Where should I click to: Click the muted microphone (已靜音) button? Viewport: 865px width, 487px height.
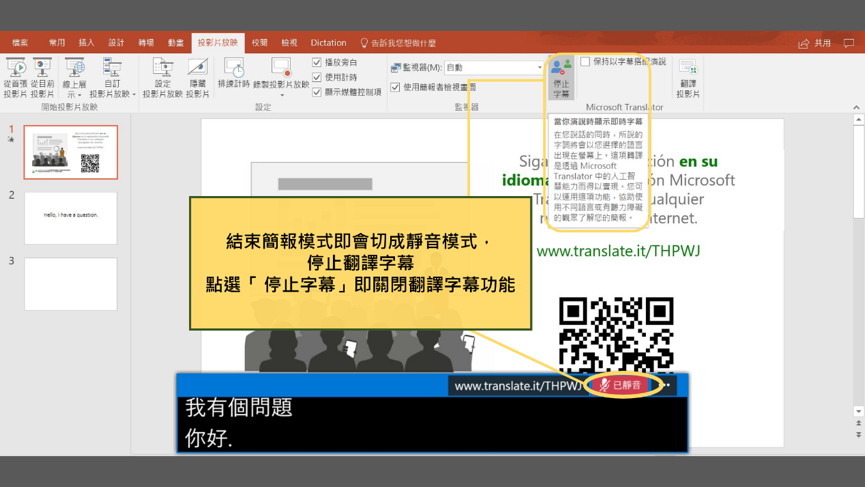pyautogui.click(x=620, y=385)
